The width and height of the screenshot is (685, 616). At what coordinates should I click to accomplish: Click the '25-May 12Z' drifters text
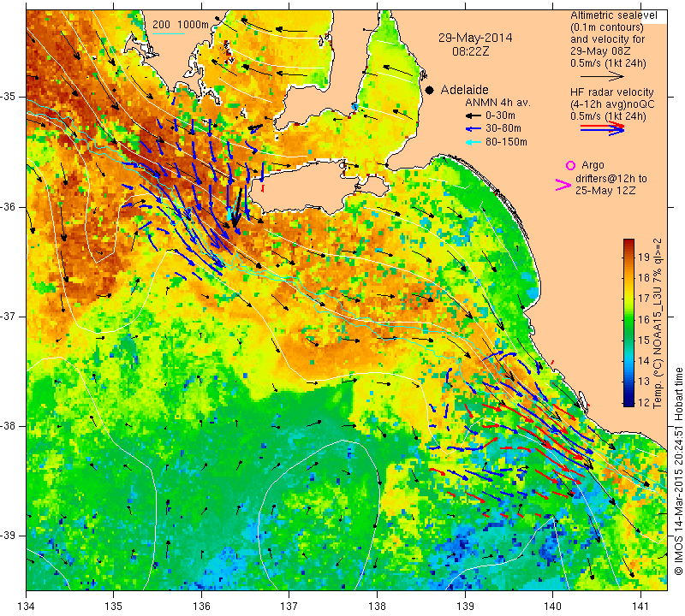point(605,191)
